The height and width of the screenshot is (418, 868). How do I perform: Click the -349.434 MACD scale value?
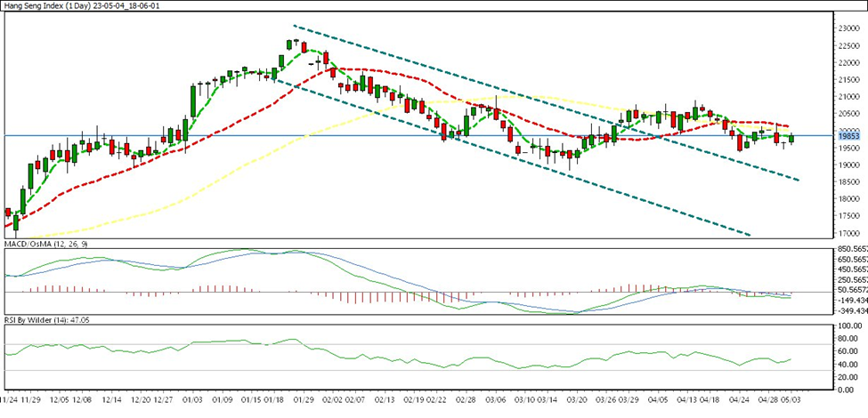(x=853, y=311)
